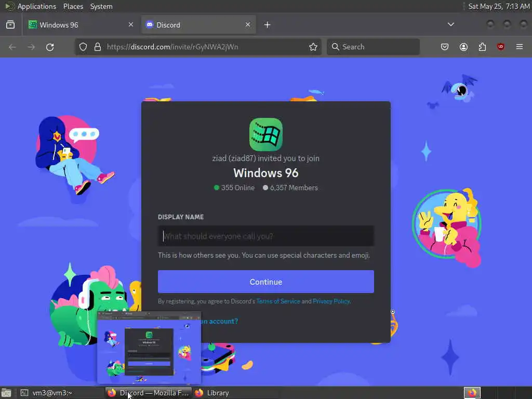Image resolution: width=532 pixels, height=399 pixels.
Task: Select Discord — Mozilla Firefox taskbar button
Action: (149, 393)
